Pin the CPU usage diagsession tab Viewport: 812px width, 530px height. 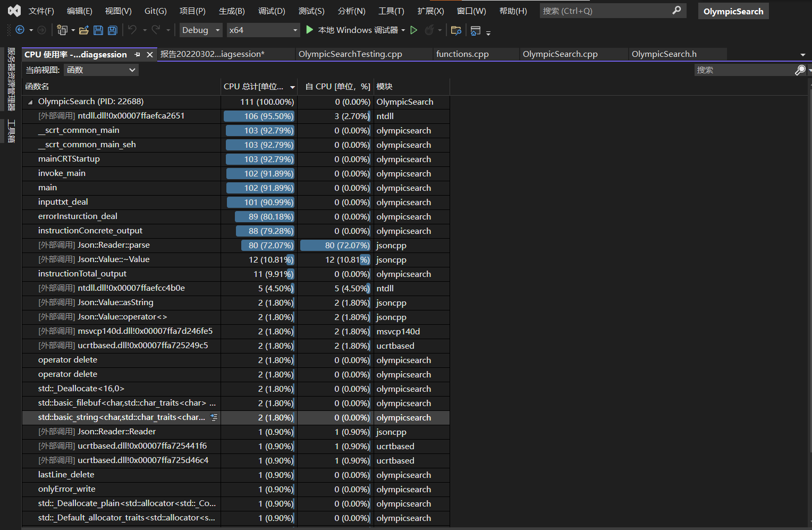pos(138,54)
